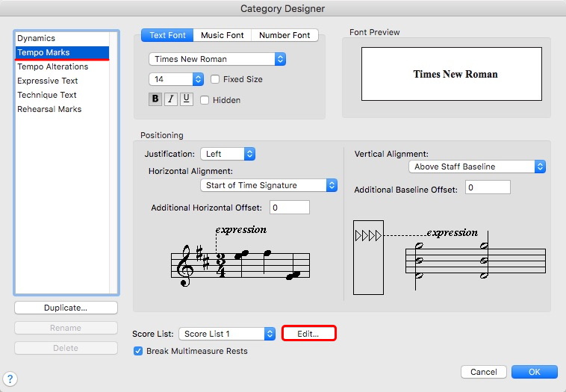
Task: Click the Edit... score list button
Action: (x=308, y=334)
